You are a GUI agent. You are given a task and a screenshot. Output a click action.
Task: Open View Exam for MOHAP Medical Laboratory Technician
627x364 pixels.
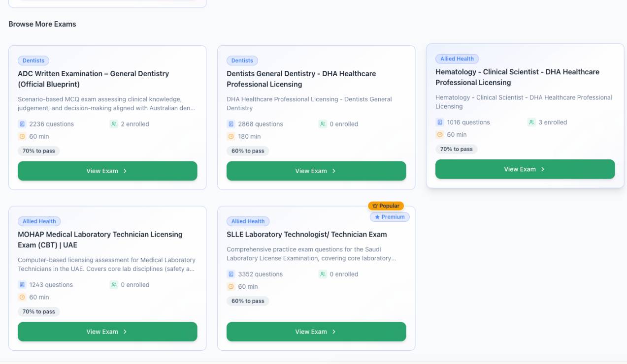pos(107,332)
